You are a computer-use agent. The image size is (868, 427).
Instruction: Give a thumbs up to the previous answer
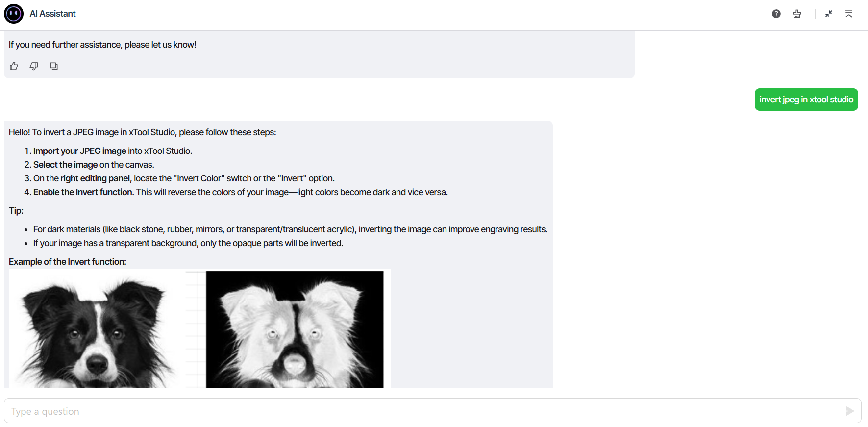(14, 66)
